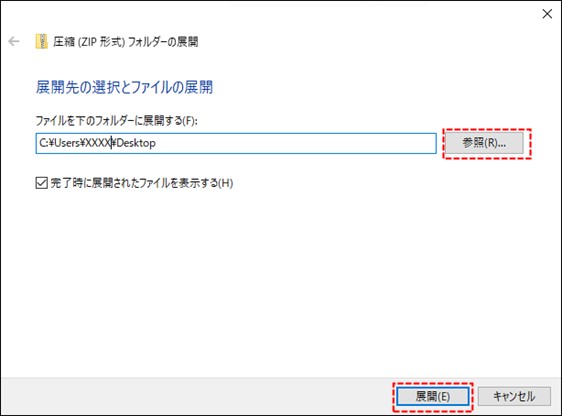Place the cursor on Desktop in the path
The height and width of the screenshot is (416, 562).
point(136,143)
